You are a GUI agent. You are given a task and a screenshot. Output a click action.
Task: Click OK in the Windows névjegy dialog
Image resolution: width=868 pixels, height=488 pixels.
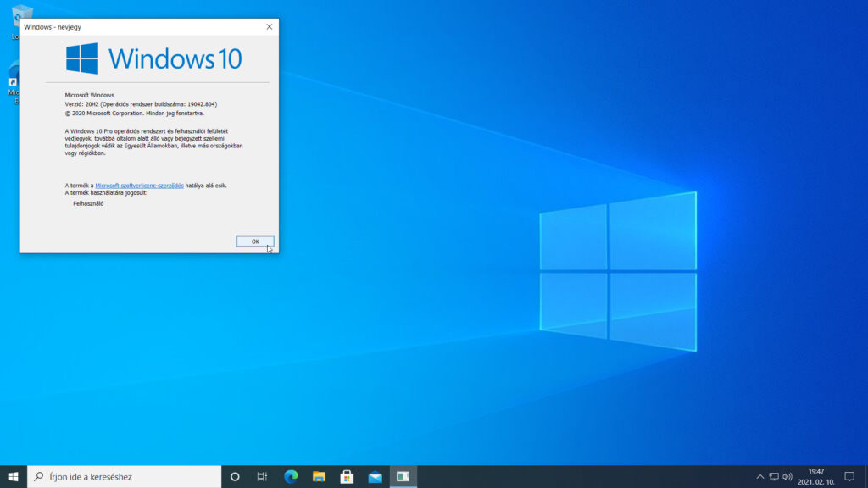tap(254, 241)
